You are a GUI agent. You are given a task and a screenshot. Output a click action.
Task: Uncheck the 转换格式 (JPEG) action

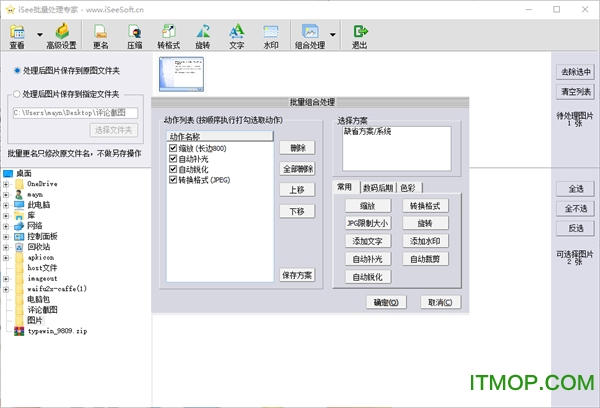[173, 180]
